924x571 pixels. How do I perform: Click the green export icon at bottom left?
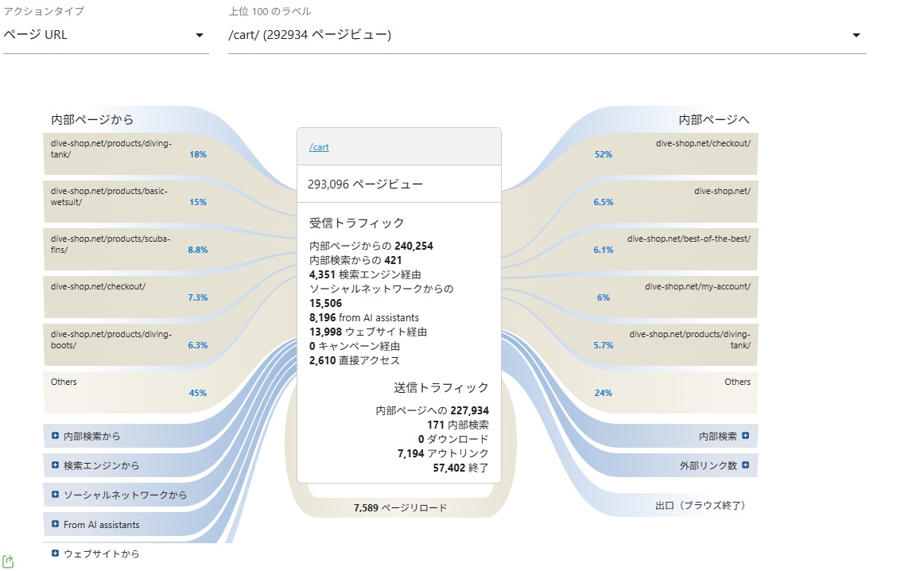pyautogui.click(x=8, y=561)
